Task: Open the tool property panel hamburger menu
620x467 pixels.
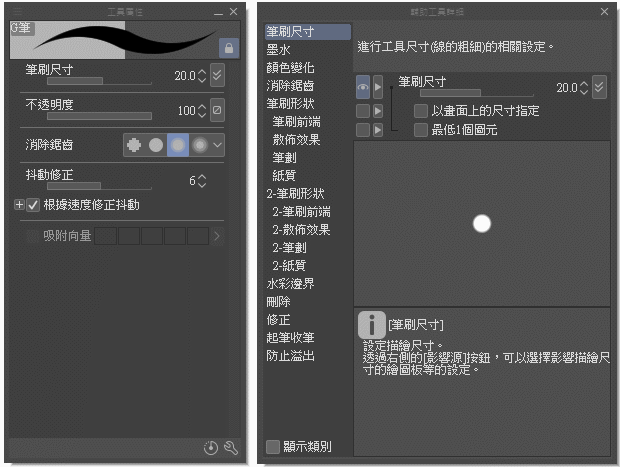Action: click(x=17, y=11)
